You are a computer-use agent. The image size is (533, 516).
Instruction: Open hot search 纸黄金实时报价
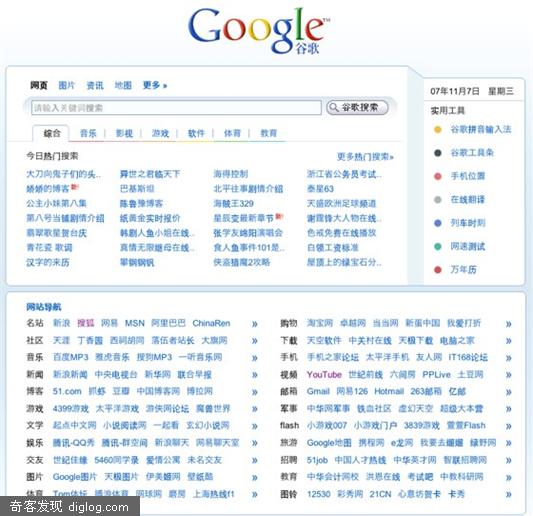[x=150, y=218]
